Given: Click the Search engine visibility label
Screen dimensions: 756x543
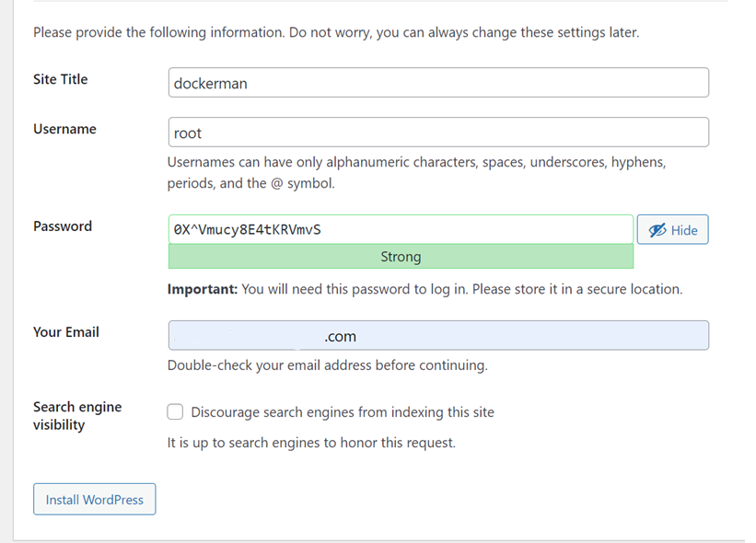Looking at the screenshot, I should 77,416.
